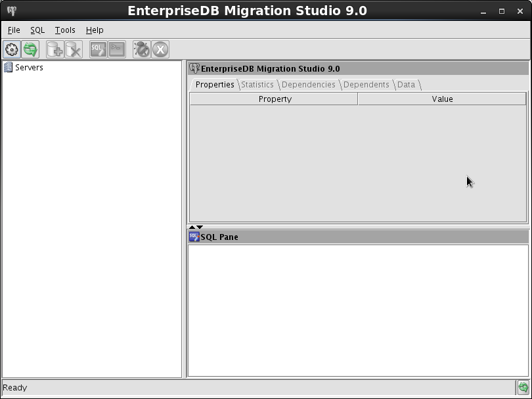The width and height of the screenshot is (532, 399).
Task: Open the Tools menu
Action: point(65,30)
